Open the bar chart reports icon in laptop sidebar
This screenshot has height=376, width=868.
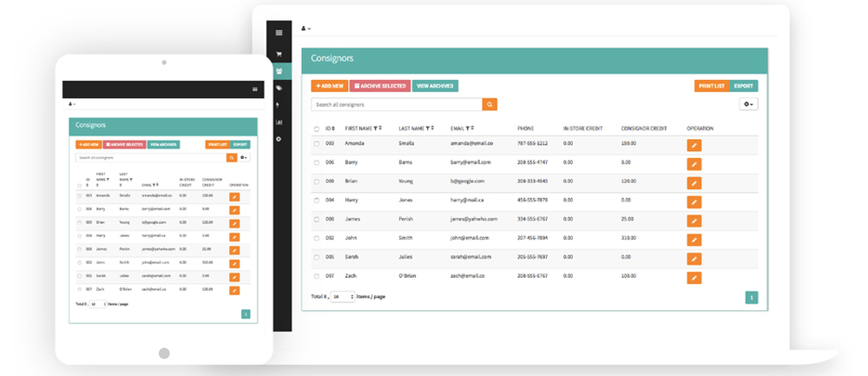[x=279, y=122]
